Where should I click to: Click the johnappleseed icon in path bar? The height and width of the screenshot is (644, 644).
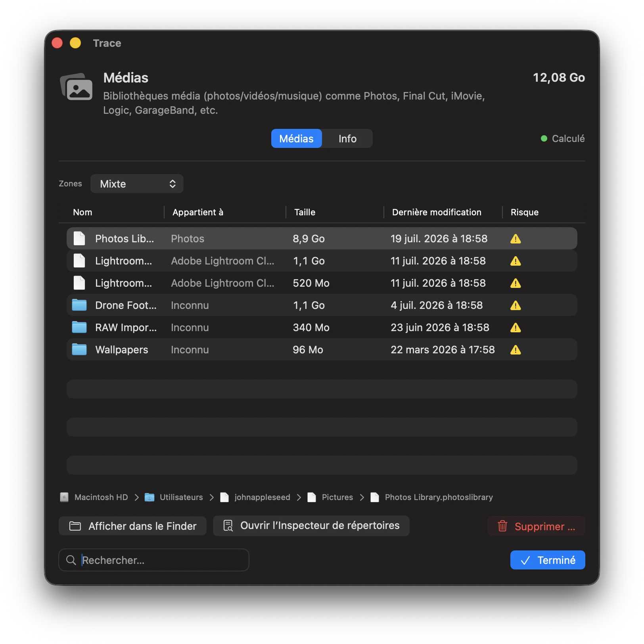point(224,497)
